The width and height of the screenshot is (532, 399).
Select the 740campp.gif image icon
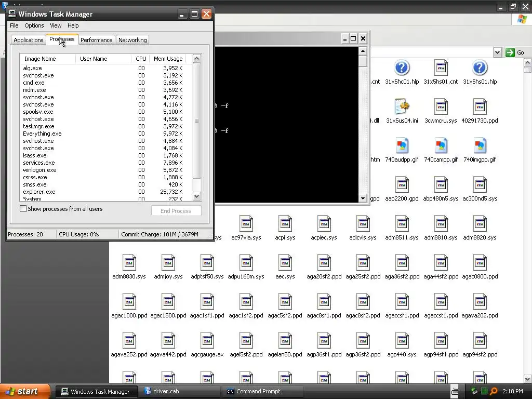[x=441, y=146]
